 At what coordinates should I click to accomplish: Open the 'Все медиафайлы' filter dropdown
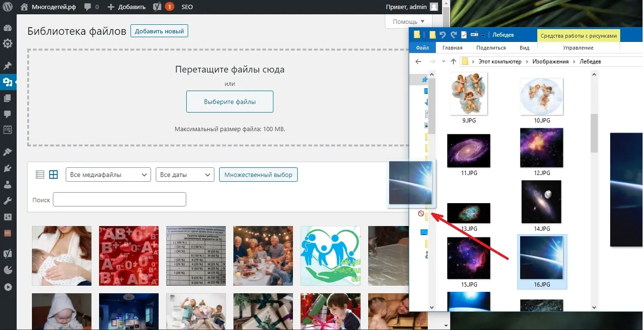pos(108,175)
